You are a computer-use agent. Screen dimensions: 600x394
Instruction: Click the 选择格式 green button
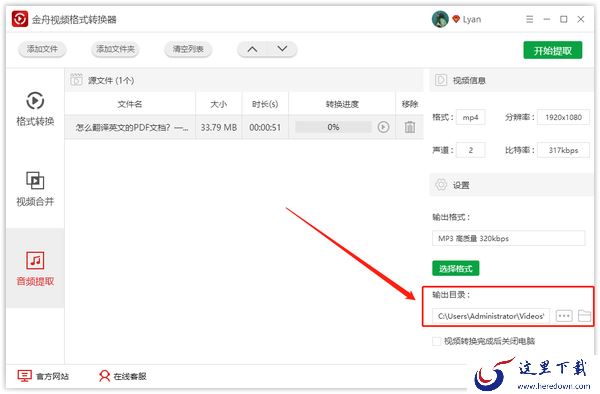pyautogui.click(x=455, y=269)
